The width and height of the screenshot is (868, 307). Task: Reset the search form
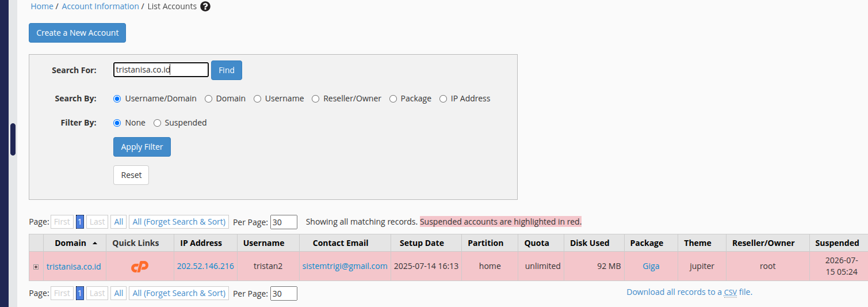point(131,175)
